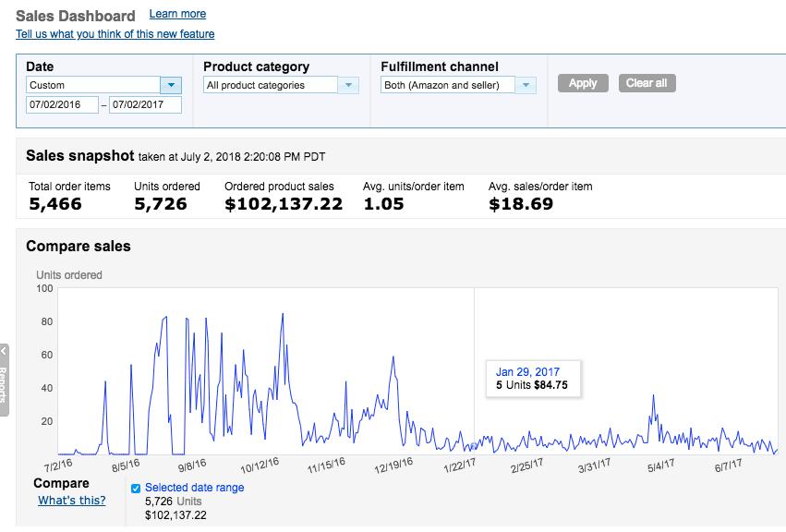Screen dimensions: 786x532
Task: Click the Fulfillment channel dropdown arrow
Action: (x=526, y=85)
